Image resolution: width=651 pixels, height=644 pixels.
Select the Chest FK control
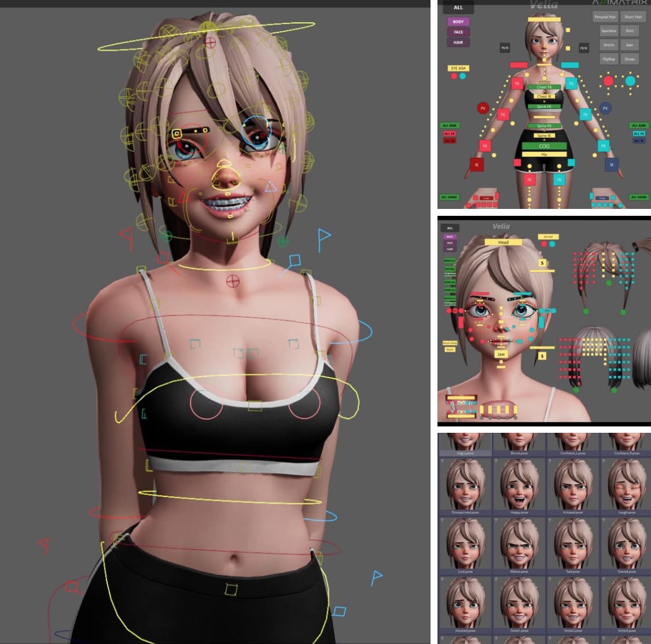[544, 87]
